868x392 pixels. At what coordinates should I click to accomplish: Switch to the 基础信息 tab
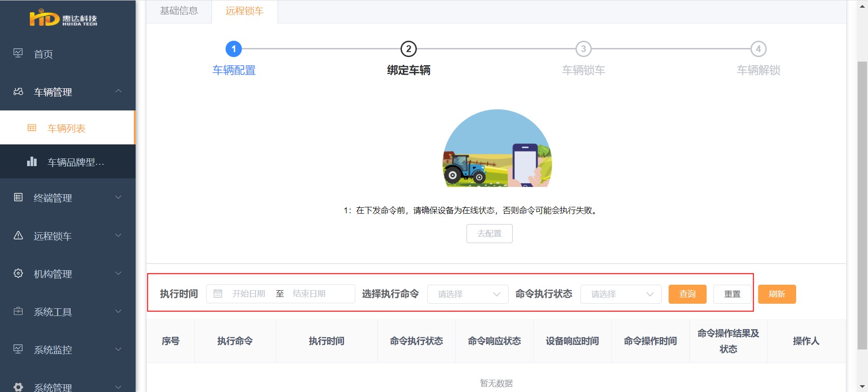coord(179,11)
